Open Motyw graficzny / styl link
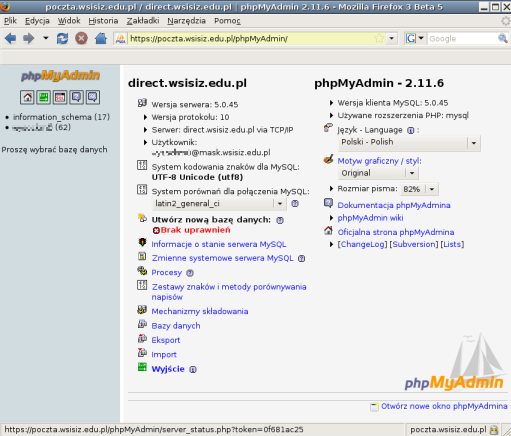Image resolution: width=511 pixels, height=436 pixels. (x=379, y=161)
